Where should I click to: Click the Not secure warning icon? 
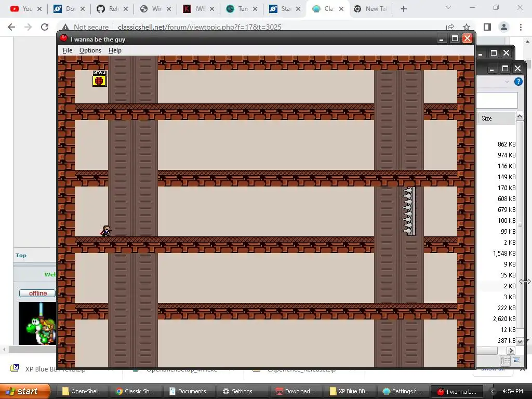65,27
